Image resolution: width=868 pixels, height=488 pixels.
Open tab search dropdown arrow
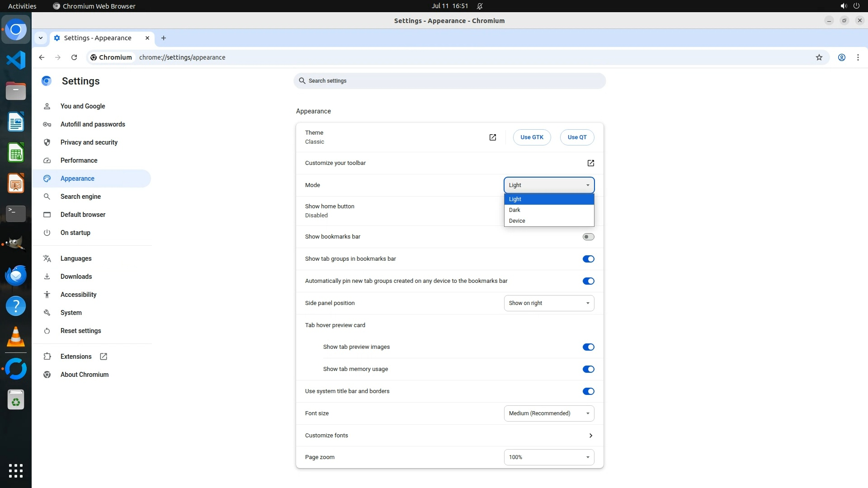coord(41,38)
